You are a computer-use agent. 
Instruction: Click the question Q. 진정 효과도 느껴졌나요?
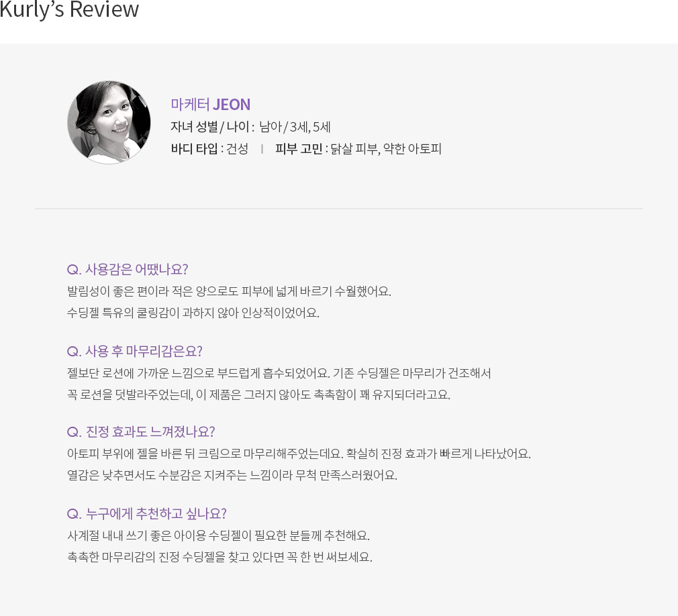click(x=141, y=432)
